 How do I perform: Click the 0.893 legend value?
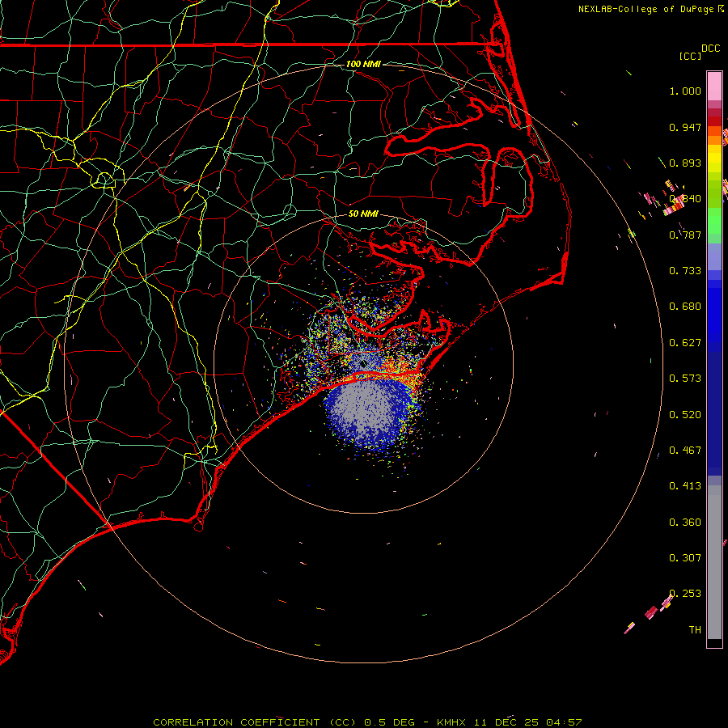(x=685, y=163)
